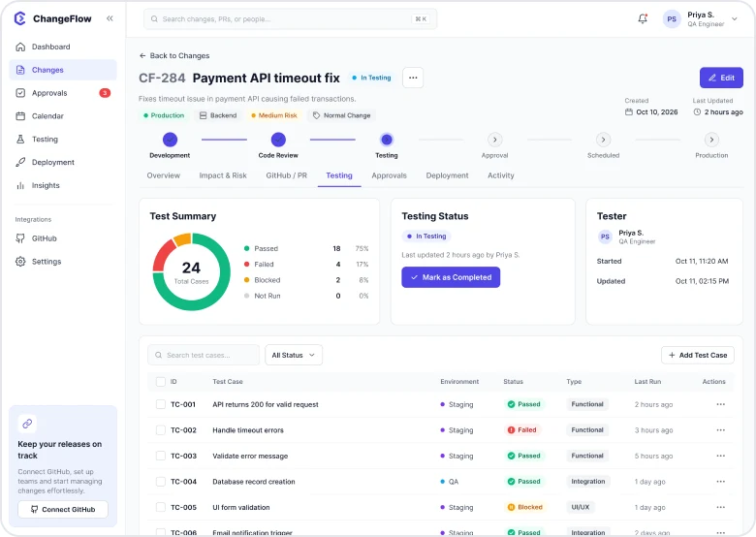Click the Edit button
This screenshot has width=756, height=537.
(x=721, y=78)
